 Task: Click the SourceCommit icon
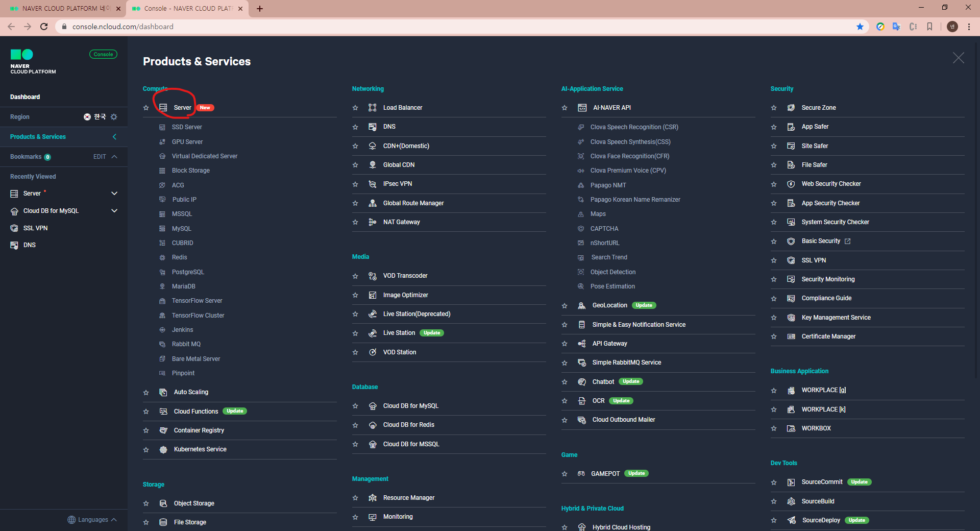[x=791, y=482]
